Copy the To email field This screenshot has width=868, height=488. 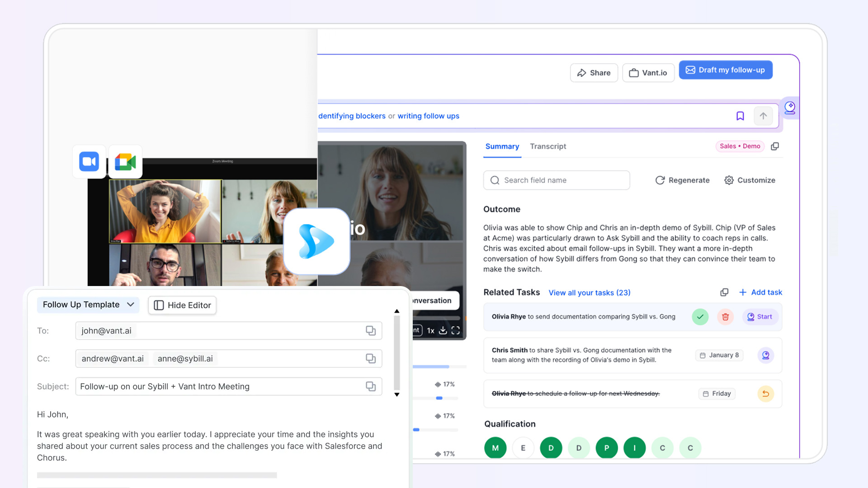[x=371, y=331]
